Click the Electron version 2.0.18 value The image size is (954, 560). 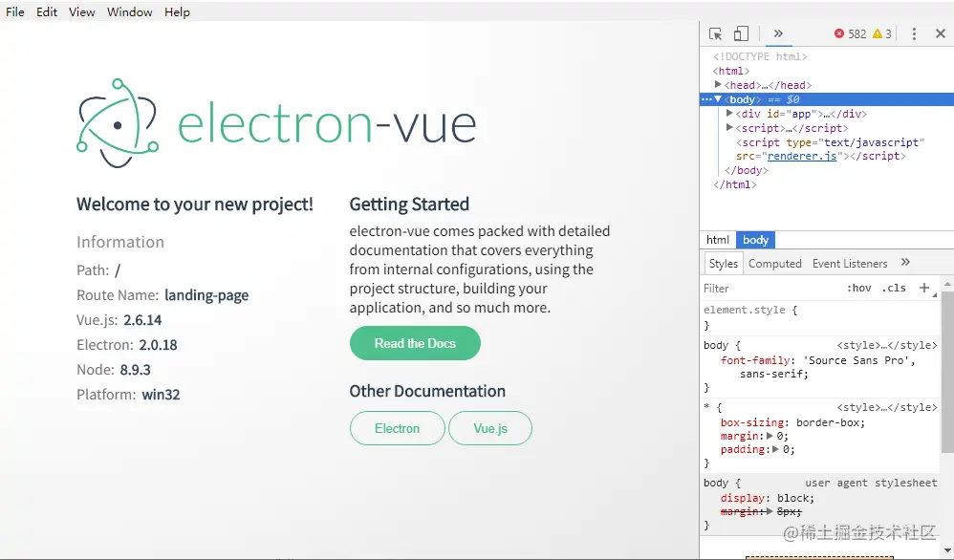pyautogui.click(x=158, y=345)
